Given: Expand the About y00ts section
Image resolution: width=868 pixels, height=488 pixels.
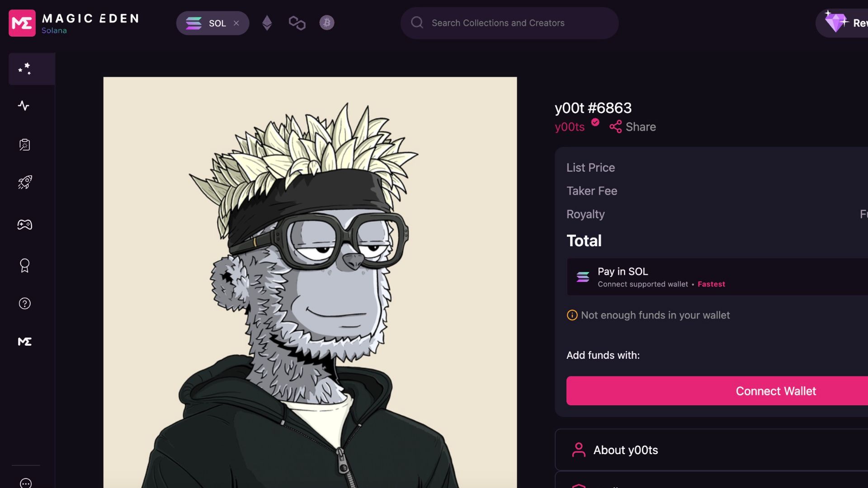Looking at the screenshot, I should [x=710, y=449].
